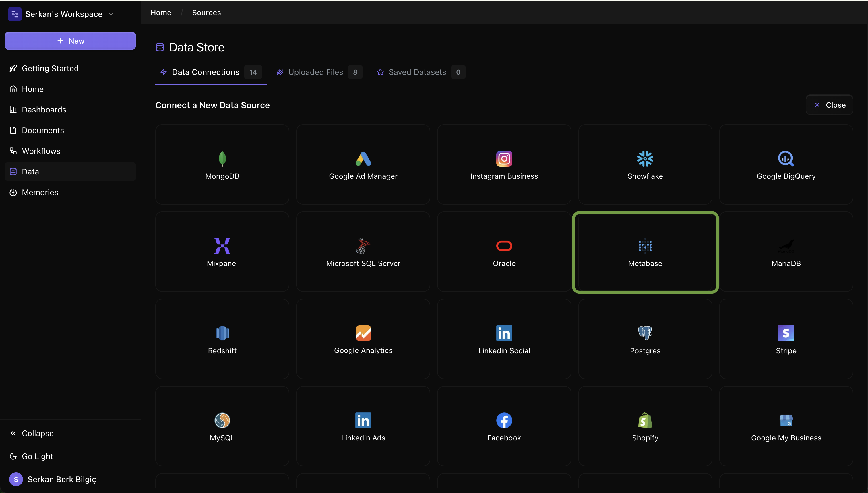Click the Sources breadcrumb link
868x493 pixels.
tap(206, 13)
